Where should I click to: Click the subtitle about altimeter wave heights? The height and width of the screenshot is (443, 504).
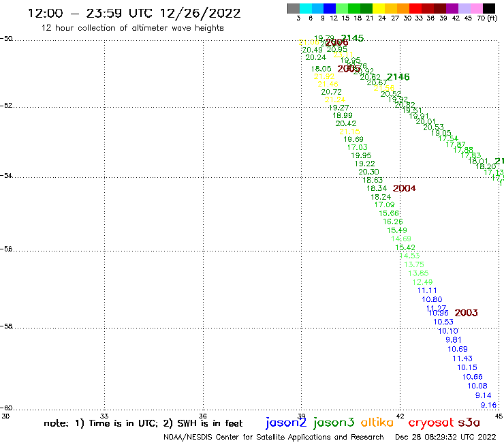coord(132,28)
